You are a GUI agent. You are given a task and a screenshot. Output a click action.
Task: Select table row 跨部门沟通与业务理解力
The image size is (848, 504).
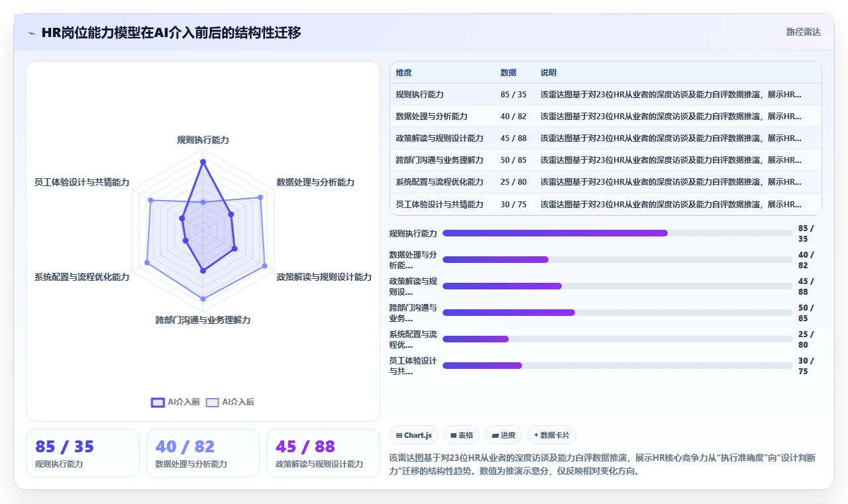606,160
